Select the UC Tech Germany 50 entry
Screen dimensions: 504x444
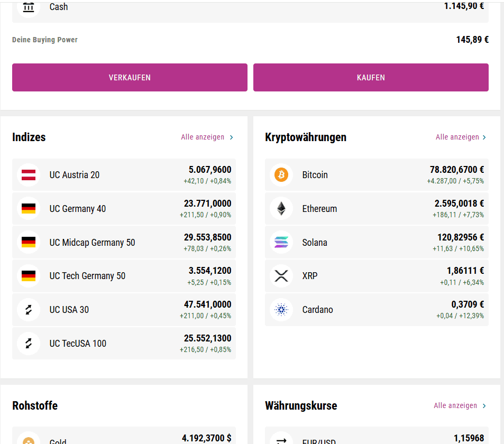(x=124, y=276)
